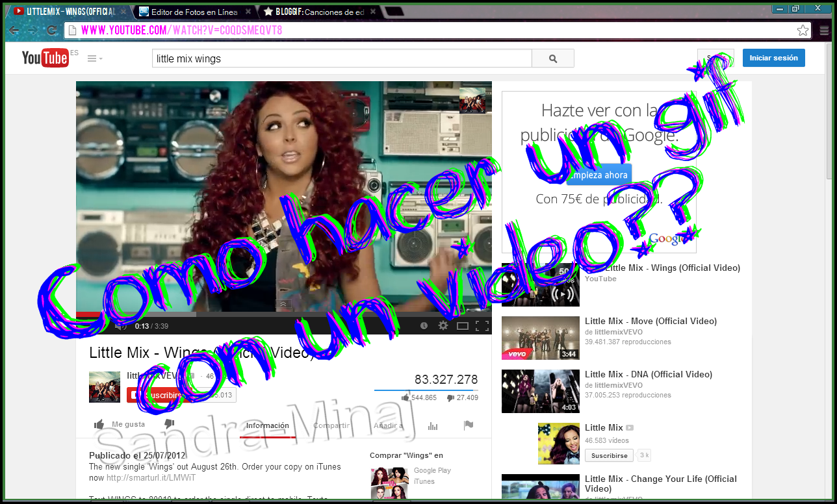Viewport: 837px width, 504px height.
Task: Toggle theater mode in the player
Action: 463,326
